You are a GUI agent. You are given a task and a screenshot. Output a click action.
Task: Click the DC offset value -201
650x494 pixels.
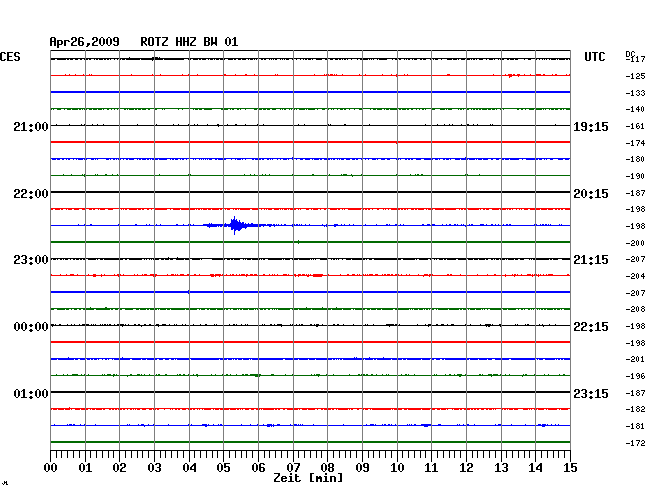(635, 359)
